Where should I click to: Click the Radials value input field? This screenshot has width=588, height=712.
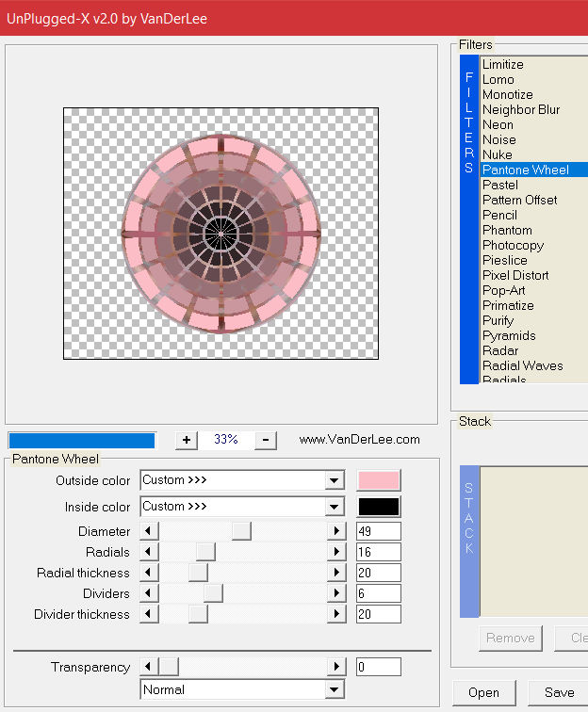click(x=379, y=552)
